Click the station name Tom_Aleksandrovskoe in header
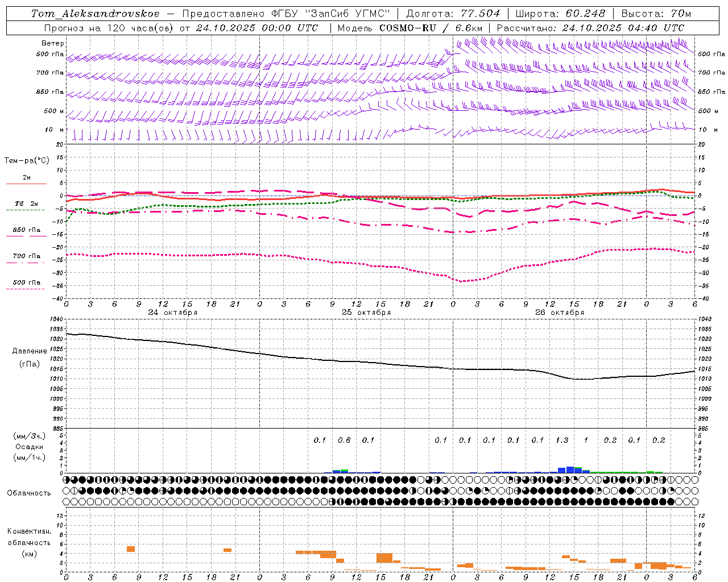728x582 pixels. 95,14
